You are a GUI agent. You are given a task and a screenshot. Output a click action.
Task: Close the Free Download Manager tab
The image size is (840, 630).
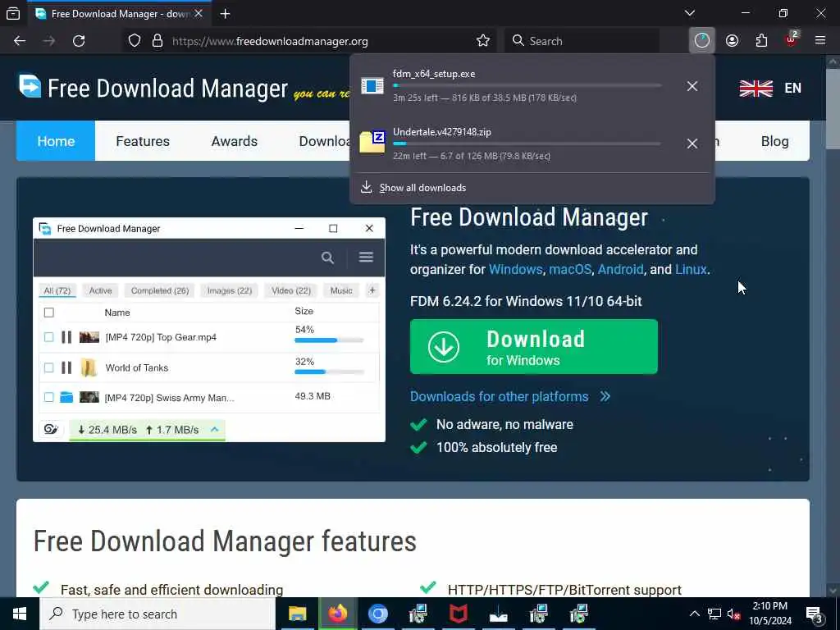coord(199,13)
